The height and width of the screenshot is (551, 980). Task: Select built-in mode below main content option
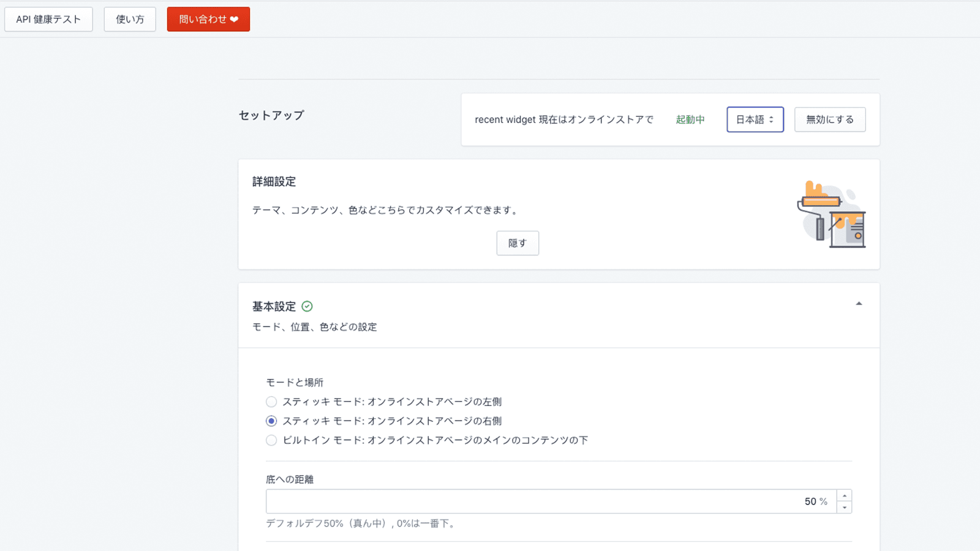(x=271, y=440)
